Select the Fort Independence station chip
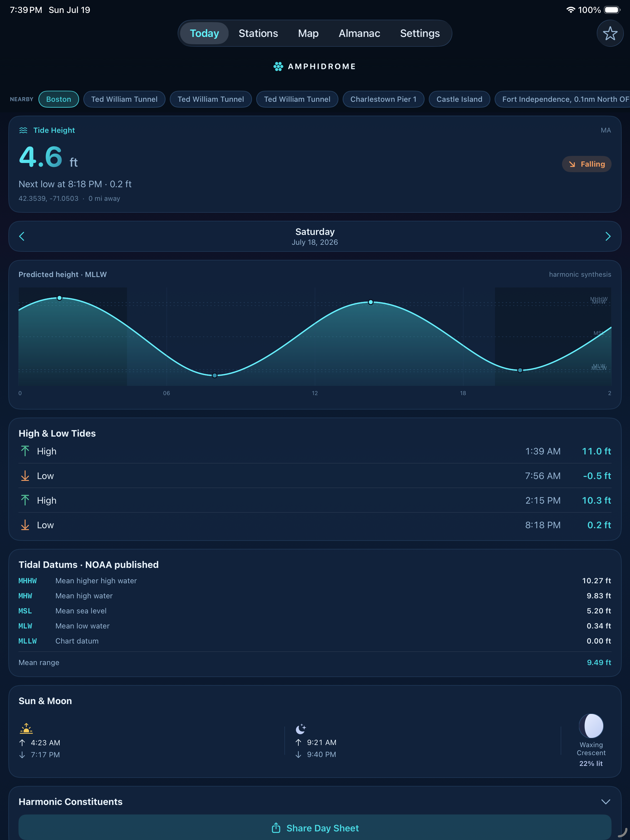Screen dimensions: 630x840 coord(562,99)
